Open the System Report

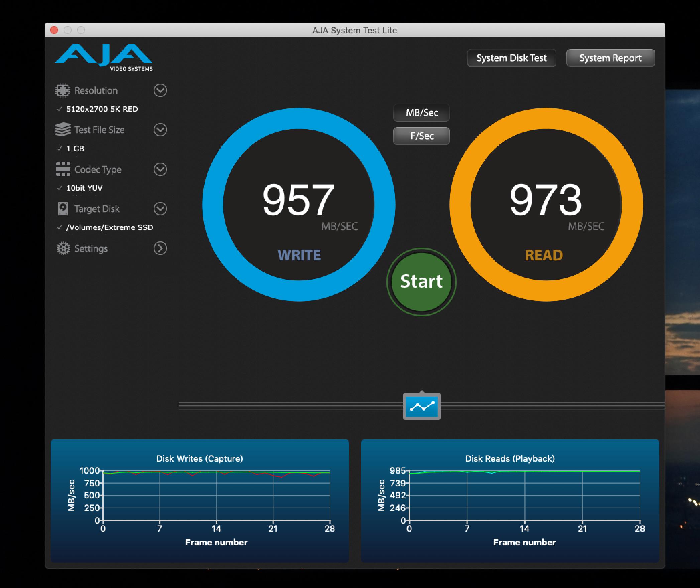coord(610,58)
